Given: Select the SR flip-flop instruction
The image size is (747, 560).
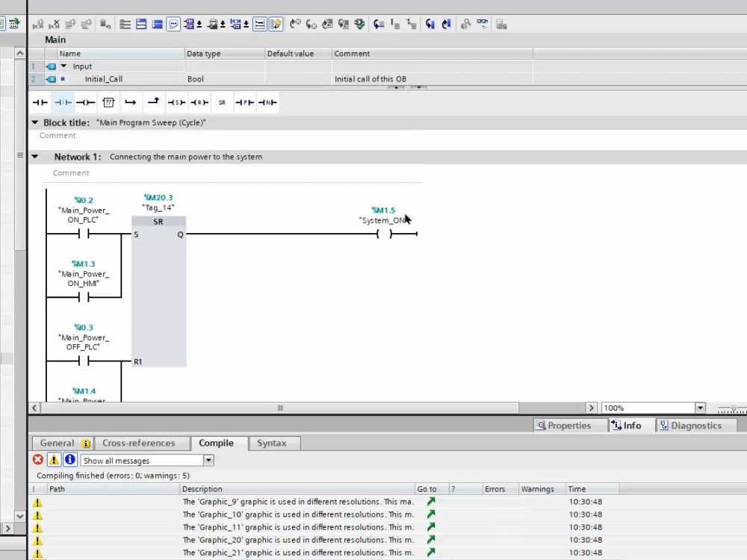Looking at the screenshot, I should click(222, 102).
